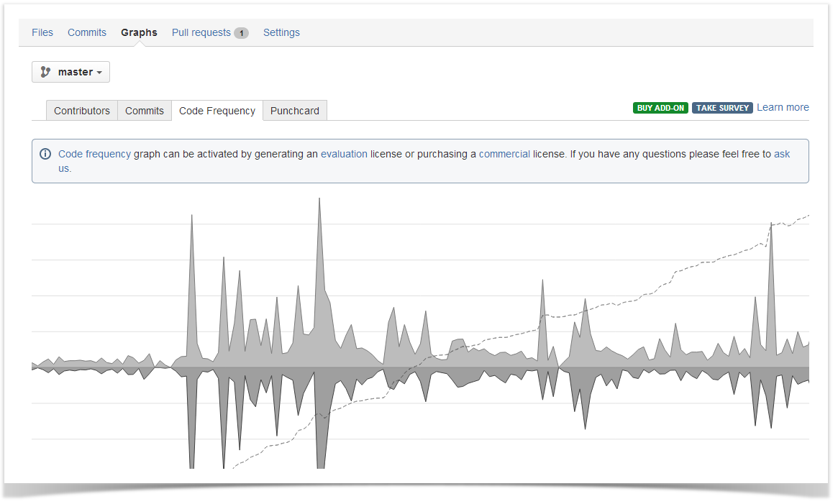This screenshot has width=838, height=504.
Task: Click the TAKE SURVEY button
Action: click(722, 108)
